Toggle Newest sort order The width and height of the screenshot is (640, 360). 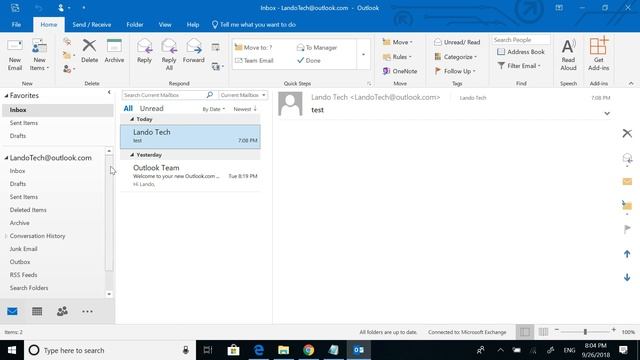(245, 109)
